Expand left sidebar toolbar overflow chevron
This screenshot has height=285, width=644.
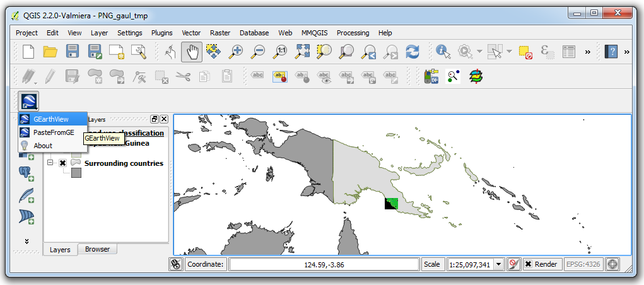[26, 241]
